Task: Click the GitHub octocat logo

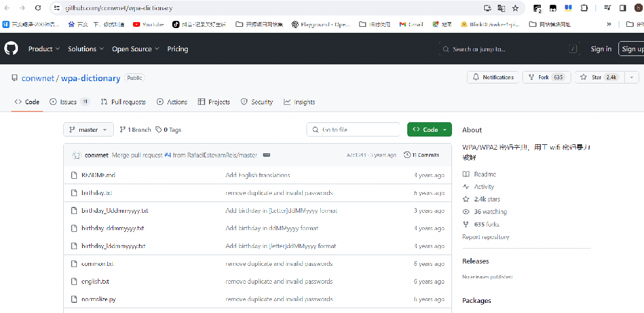Action: 11,48
